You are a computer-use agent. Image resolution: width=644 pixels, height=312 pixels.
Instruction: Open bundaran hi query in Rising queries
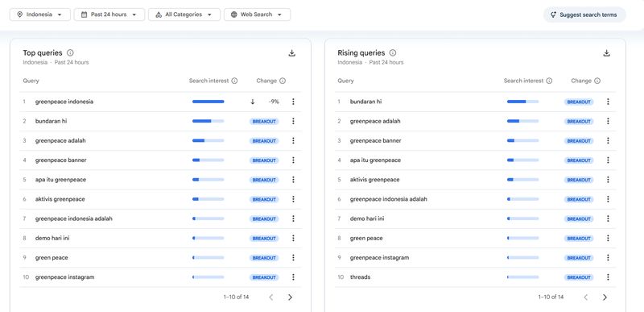(365, 102)
